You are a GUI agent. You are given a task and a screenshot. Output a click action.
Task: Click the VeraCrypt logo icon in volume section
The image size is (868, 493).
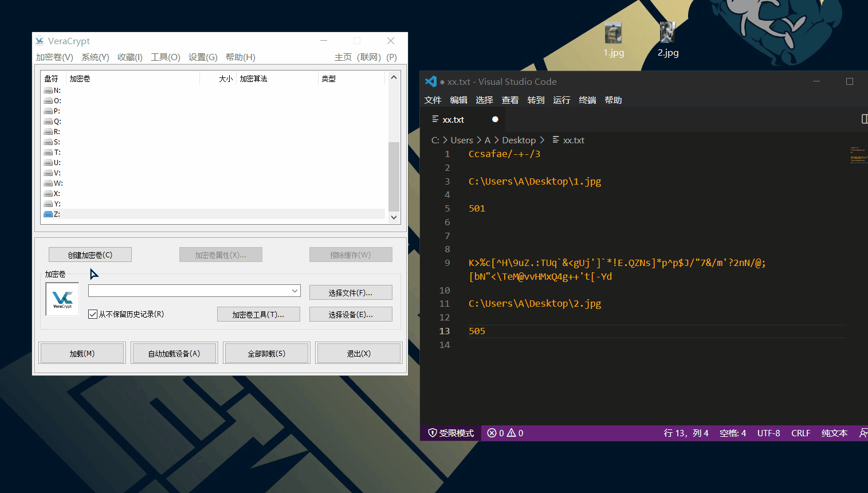62,299
